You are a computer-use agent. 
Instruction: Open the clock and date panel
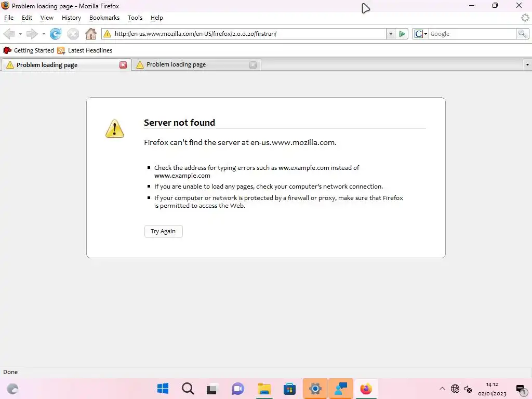coord(492,389)
